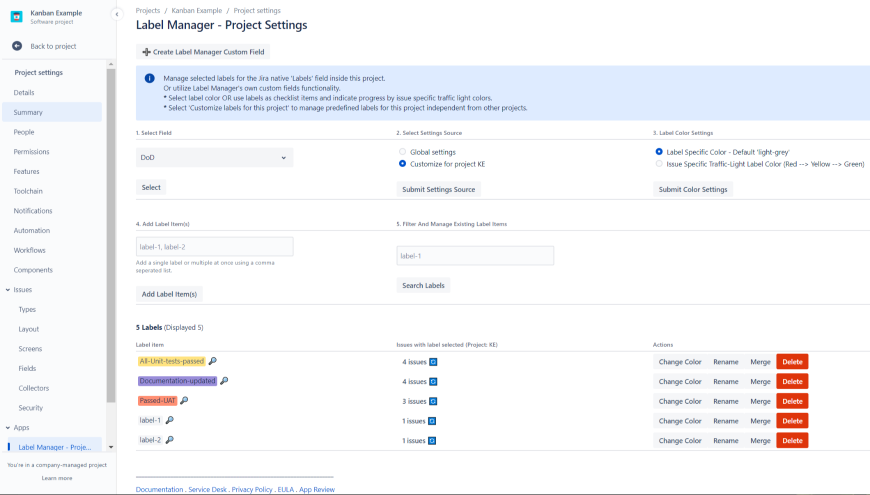Viewport: 870px width, 495px height.
Task: Open issues icon for label-1 row
Action: tap(433, 421)
